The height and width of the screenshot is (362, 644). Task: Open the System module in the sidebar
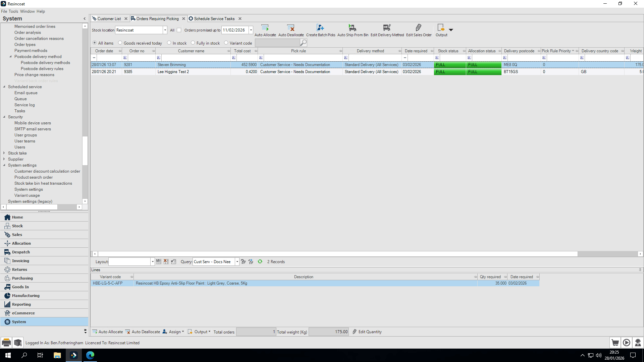click(x=44, y=322)
